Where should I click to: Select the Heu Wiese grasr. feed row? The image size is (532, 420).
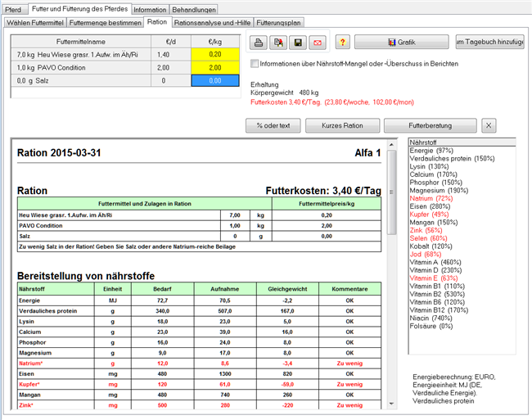pos(81,55)
